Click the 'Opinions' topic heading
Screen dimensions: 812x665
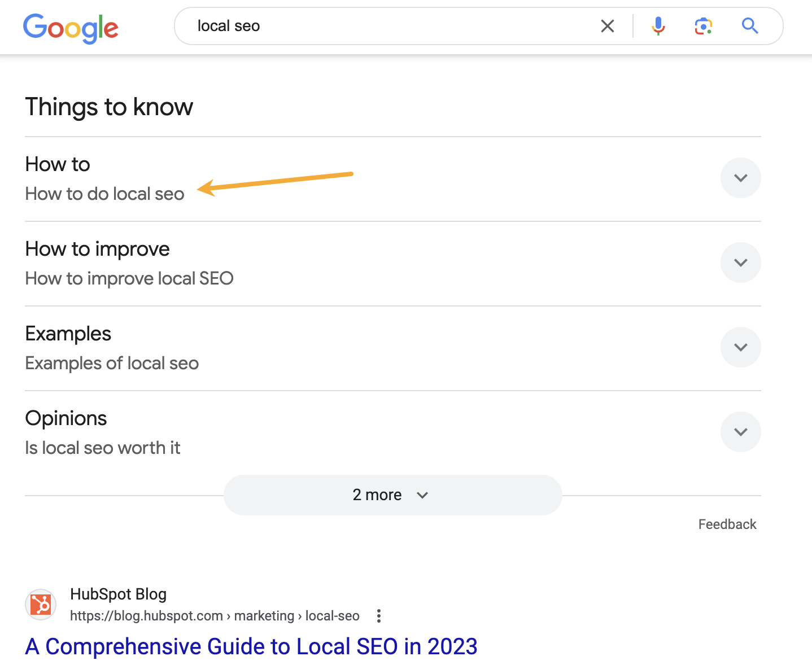66,418
